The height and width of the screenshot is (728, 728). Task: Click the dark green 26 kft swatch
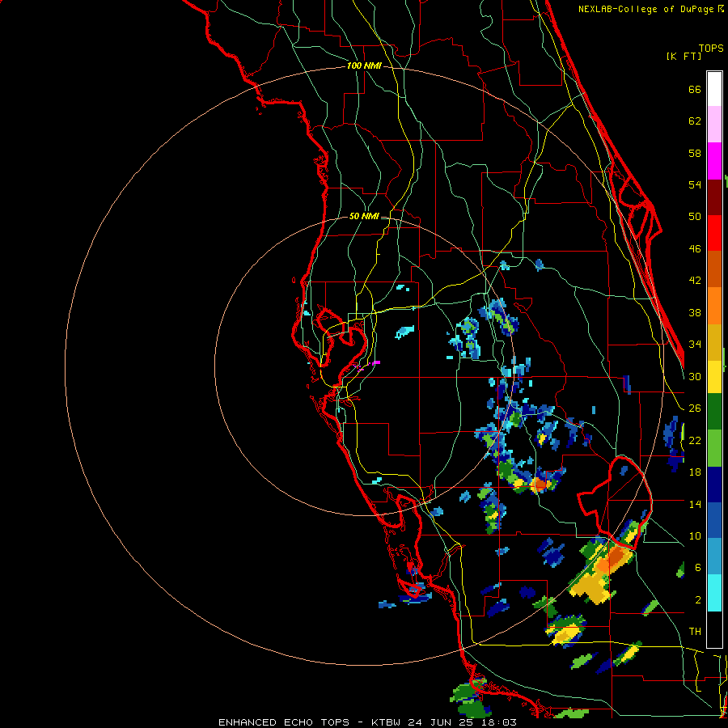click(714, 412)
